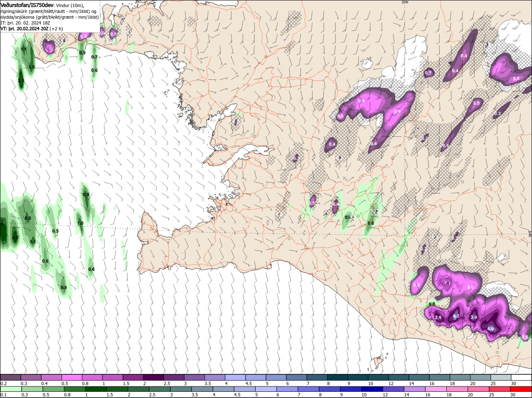Screen dimensions: 532x398
Task: Click the 0.2 label under top legend row
Action: tap(3, 383)
